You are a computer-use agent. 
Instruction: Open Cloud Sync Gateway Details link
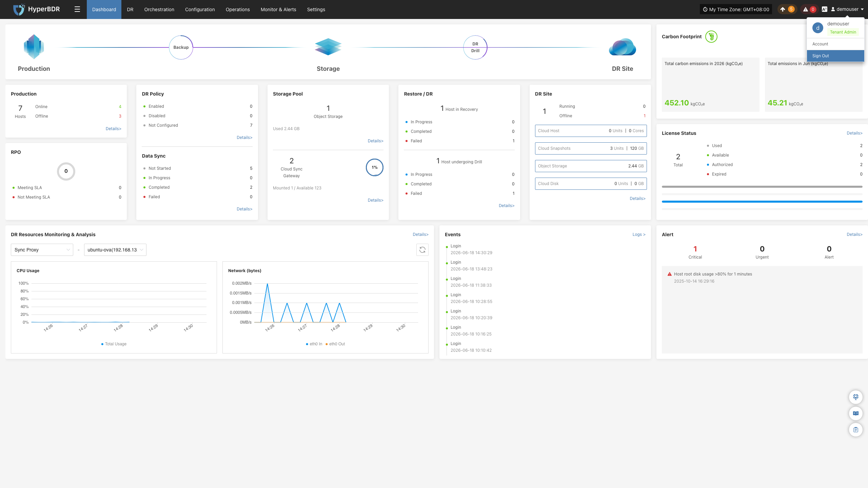376,200
